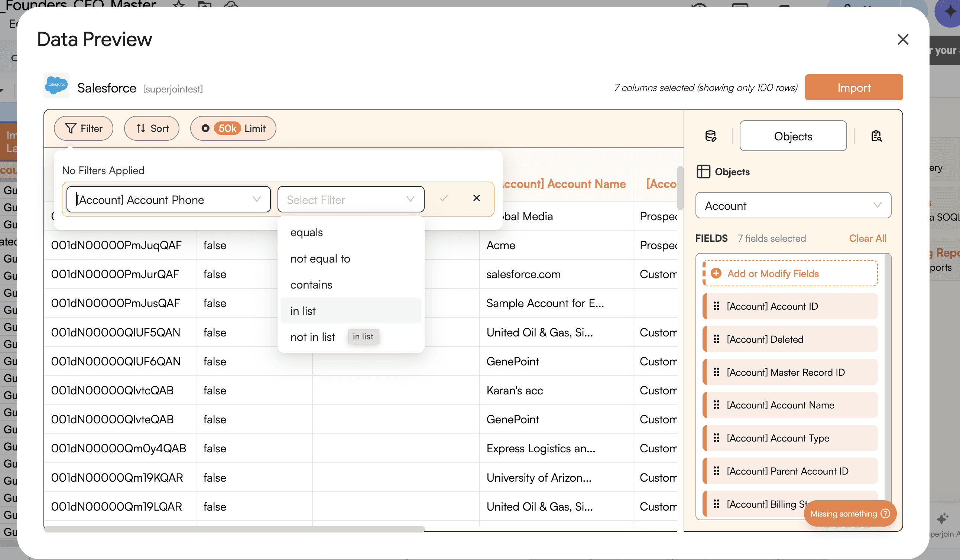This screenshot has width=960, height=560.
Task: Choose the equals filter option
Action: pos(351,232)
